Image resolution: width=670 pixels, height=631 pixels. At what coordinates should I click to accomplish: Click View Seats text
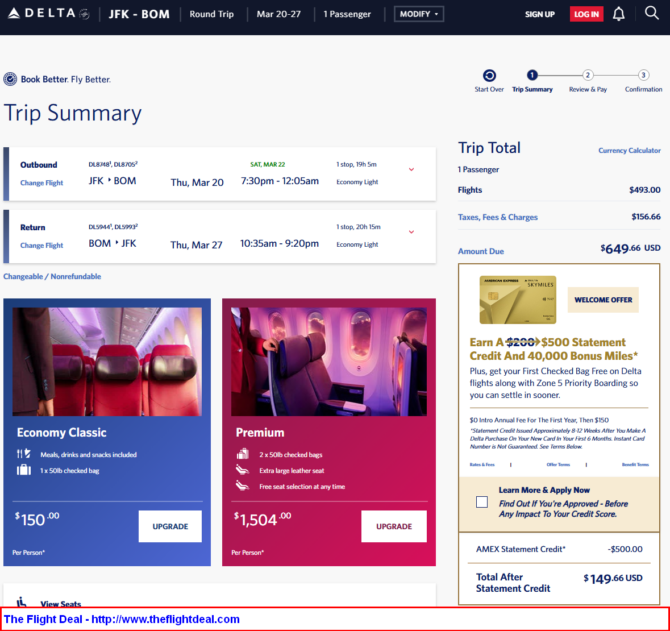point(61,603)
